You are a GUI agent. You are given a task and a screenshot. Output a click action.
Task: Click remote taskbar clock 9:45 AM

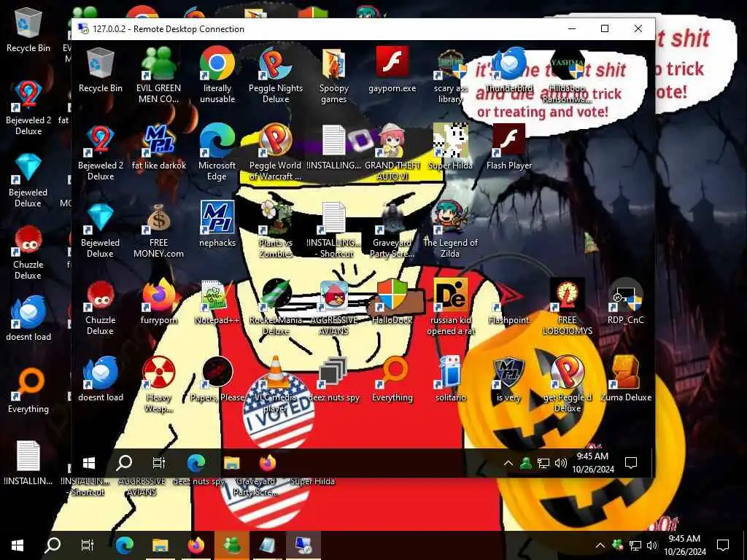click(592, 463)
